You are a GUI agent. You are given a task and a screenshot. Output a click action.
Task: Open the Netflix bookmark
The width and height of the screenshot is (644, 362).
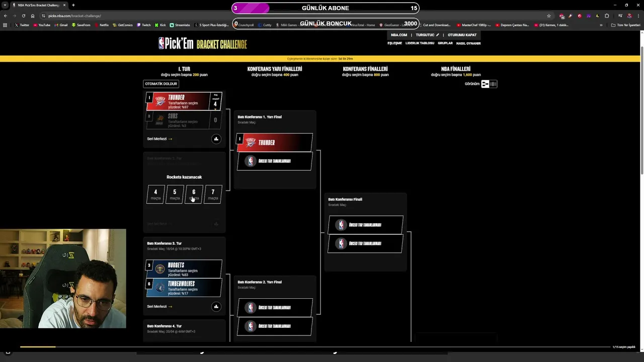click(101, 25)
